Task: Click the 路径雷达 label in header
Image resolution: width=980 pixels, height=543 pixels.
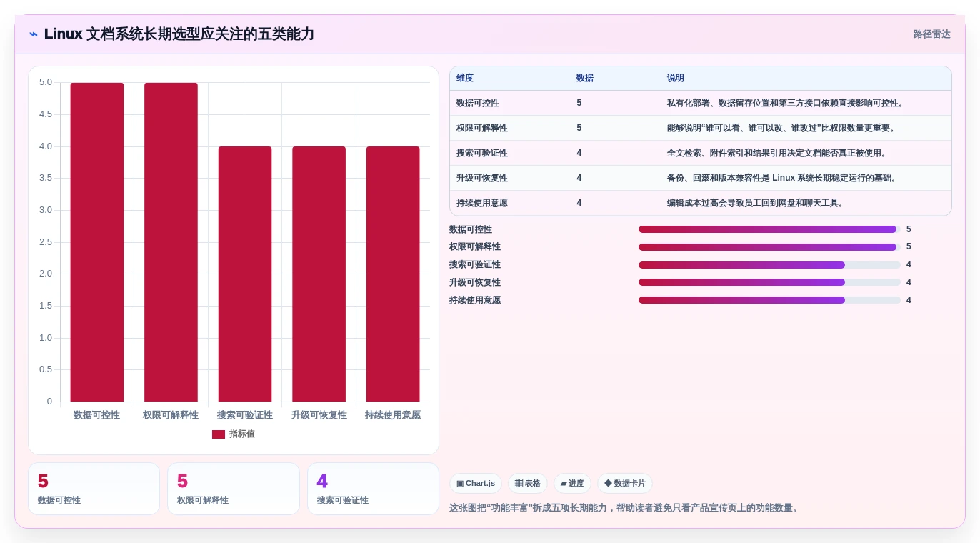Action: point(931,34)
